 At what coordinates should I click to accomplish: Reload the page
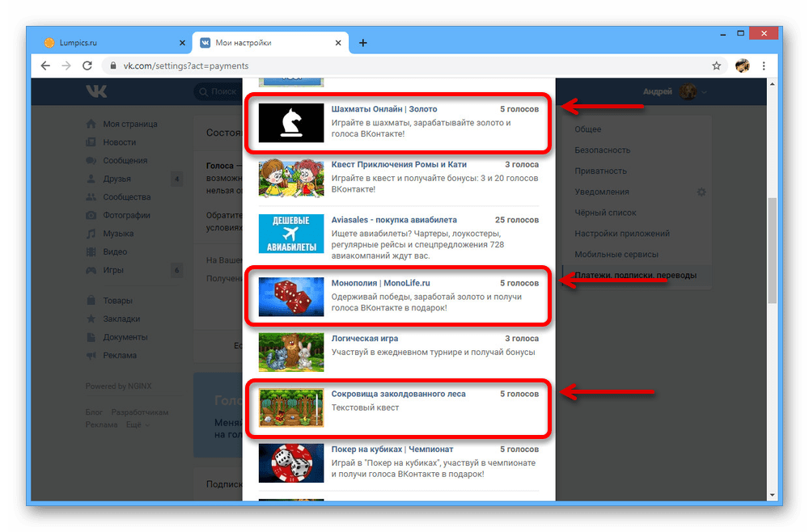[x=87, y=65]
